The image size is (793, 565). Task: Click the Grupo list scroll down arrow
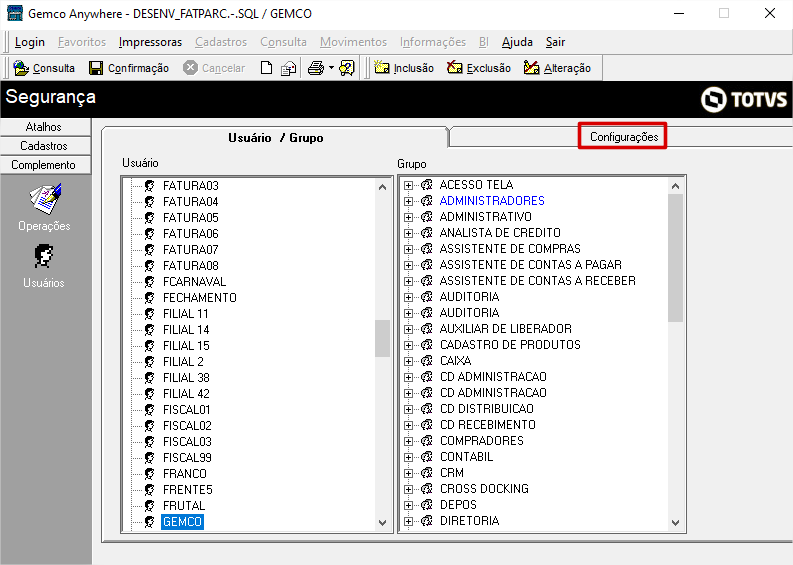click(x=676, y=523)
